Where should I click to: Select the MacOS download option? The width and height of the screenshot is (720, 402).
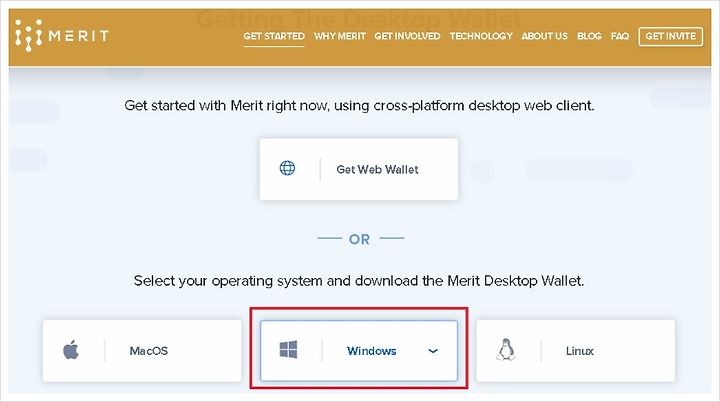click(142, 351)
